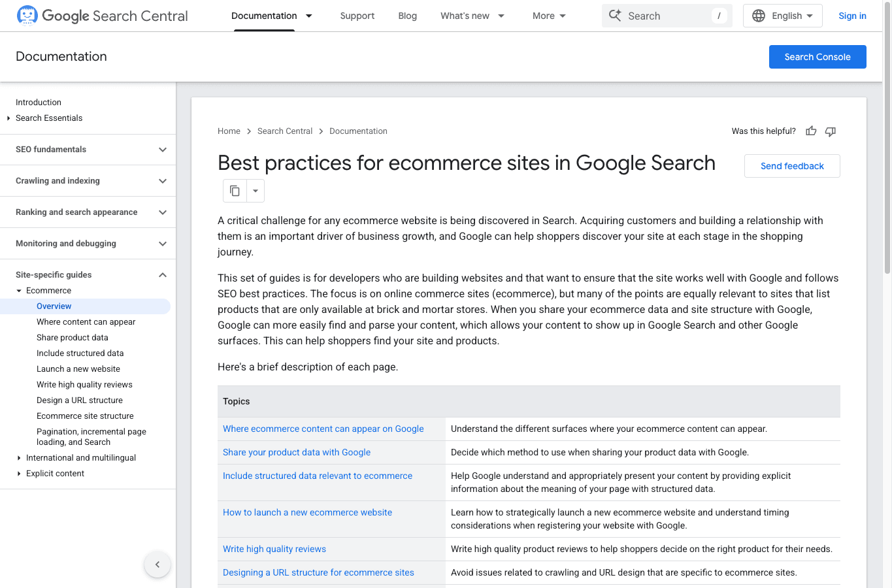Collapse the Ecommerce tree node
This screenshot has width=892, height=588.
(19, 291)
